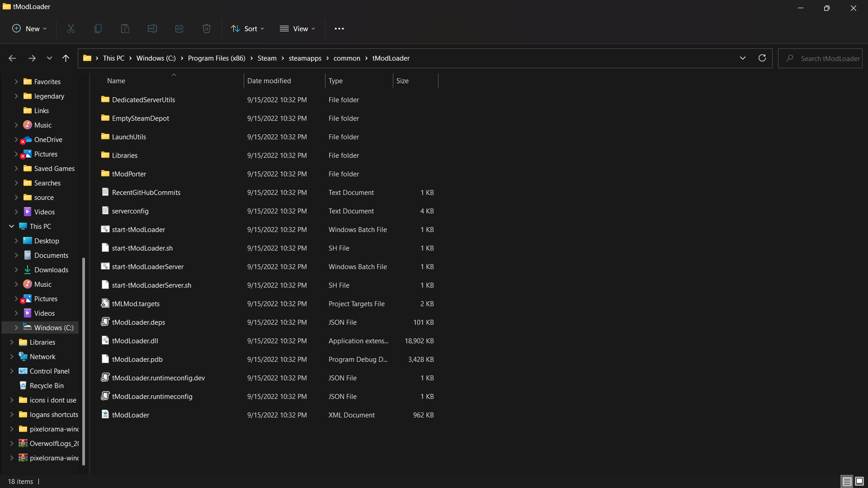Open the New item dropdown
Image resolution: width=868 pixels, height=488 pixels.
[x=29, y=28]
